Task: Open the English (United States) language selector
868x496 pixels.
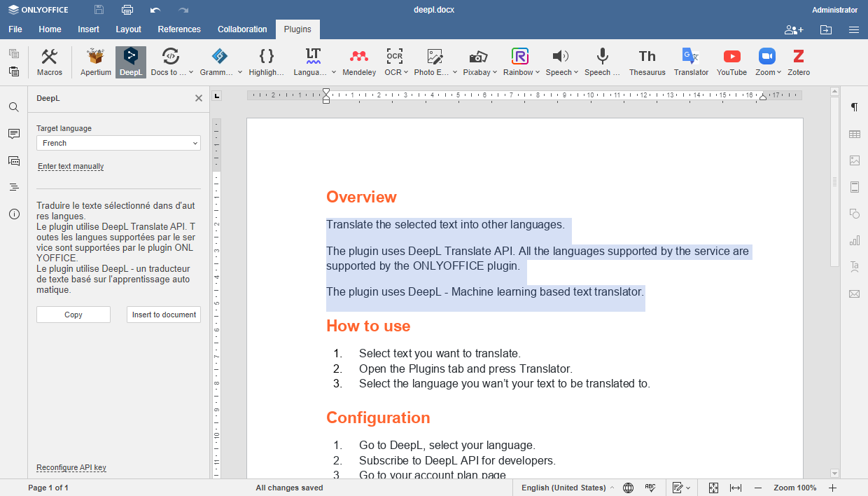Action: click(568, 488)
